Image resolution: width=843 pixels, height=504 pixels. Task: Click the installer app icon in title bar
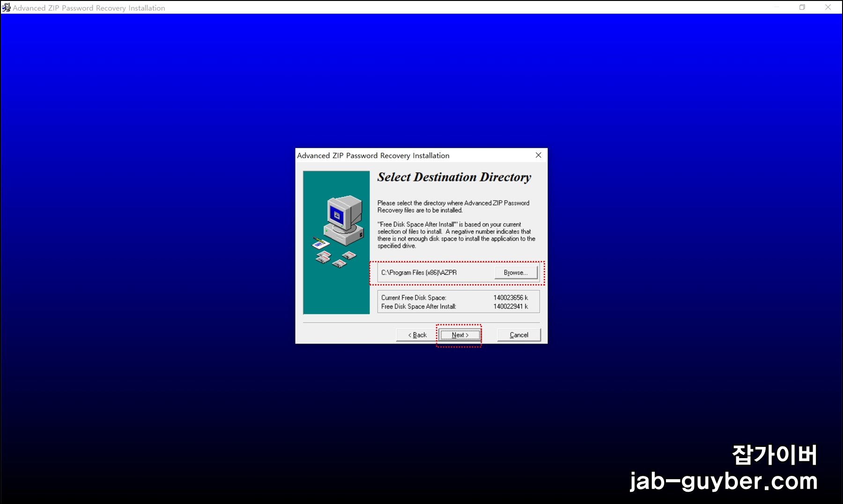6,7
